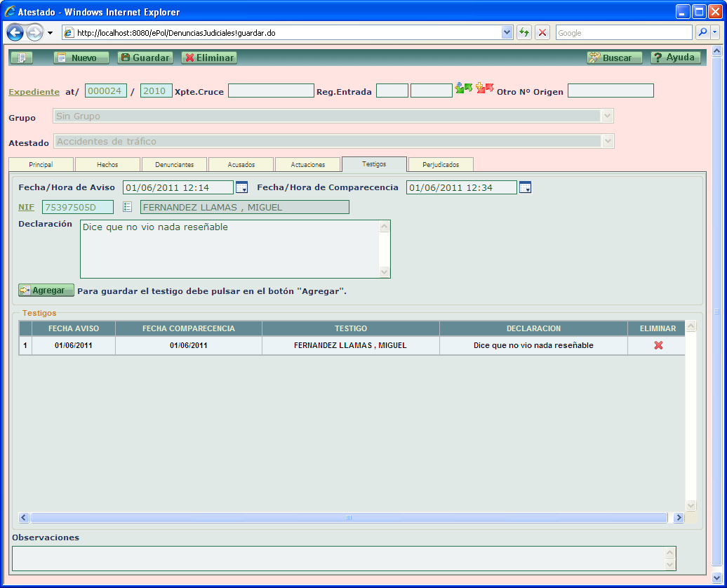
Task: Click the Guardar button in toolbar
Action: point(145,58)
